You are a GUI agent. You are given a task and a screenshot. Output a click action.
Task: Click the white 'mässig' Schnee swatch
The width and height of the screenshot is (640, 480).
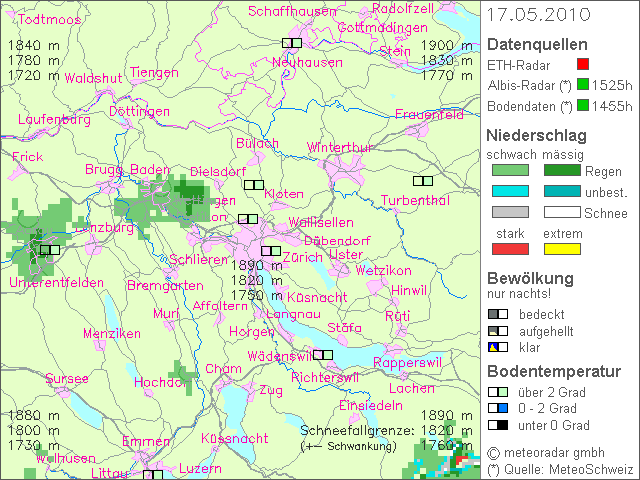pos(562,212)
